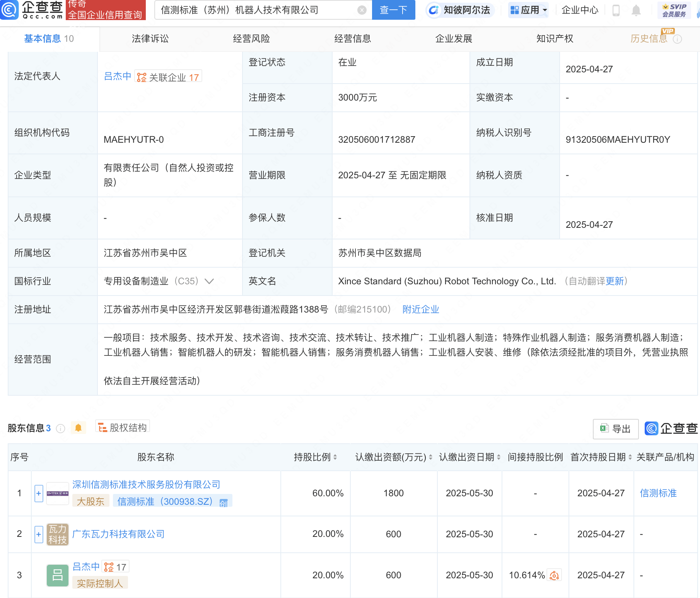Open the indirect shareholding chart icon
Viewport: 700px width, 598px height.
click(x=554, y=575)
